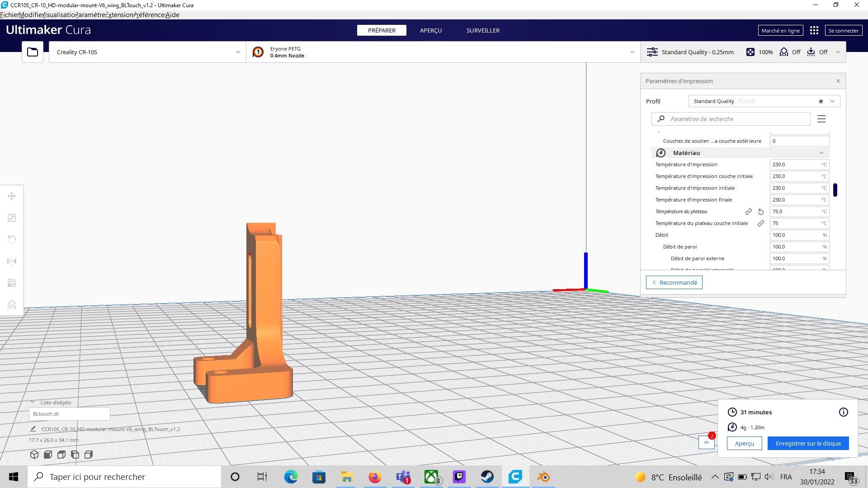Click Température d'impression couche initiale field
The height and width of the screenshot is (488, 868).
click(x=799, y=176)
